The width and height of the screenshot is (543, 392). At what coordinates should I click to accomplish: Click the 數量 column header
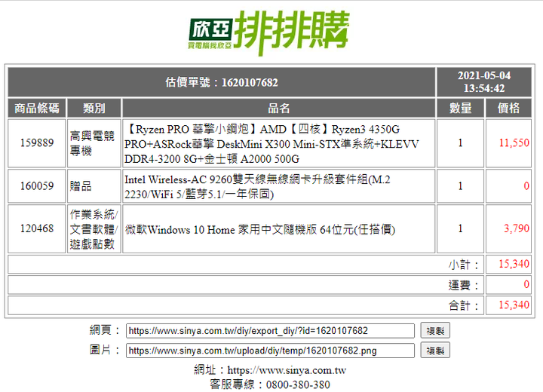460,108
